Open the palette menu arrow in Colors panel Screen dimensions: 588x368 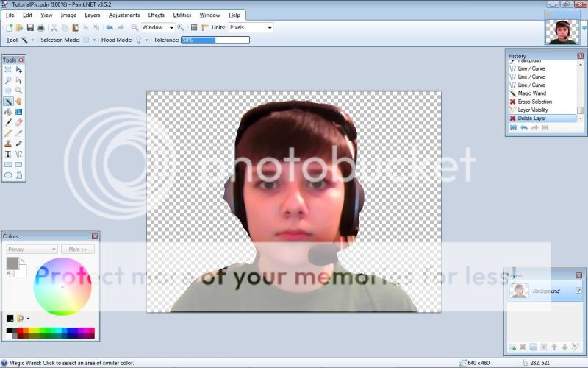pyautogui.click(x=28, y=319)
